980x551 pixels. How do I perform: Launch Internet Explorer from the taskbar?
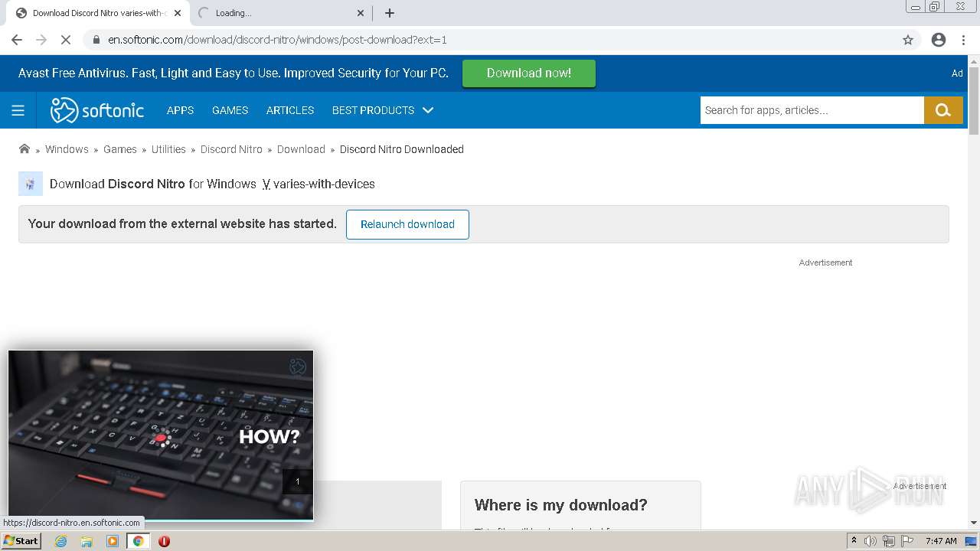click(61, 541)
